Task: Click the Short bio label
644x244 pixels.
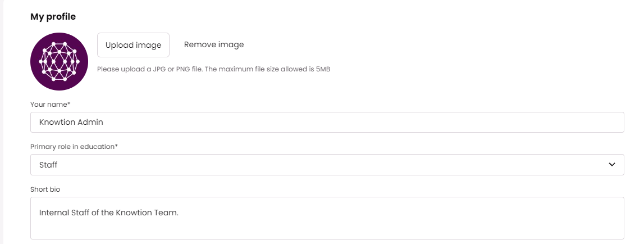Action: coord(45,189)
